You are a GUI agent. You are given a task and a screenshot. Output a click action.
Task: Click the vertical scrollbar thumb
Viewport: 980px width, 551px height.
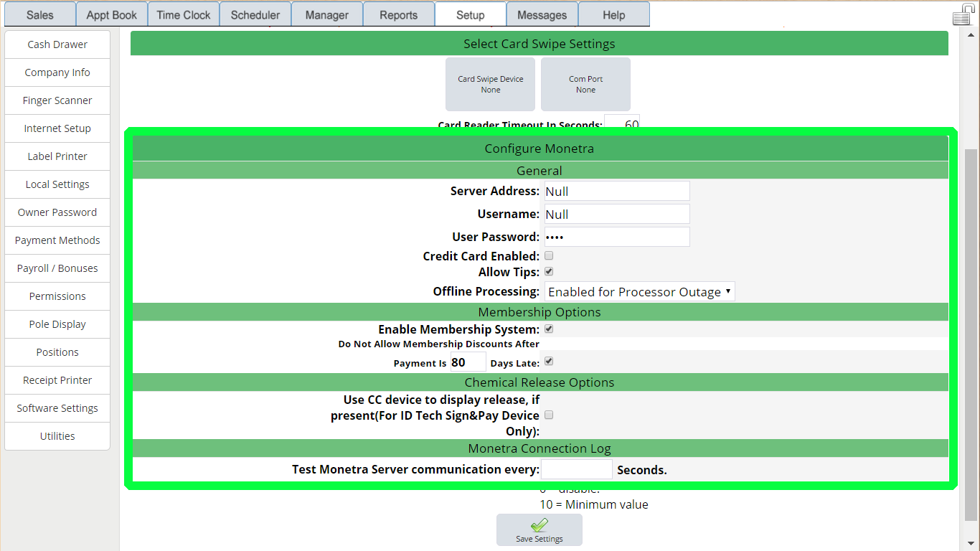(x=971, y=334)
